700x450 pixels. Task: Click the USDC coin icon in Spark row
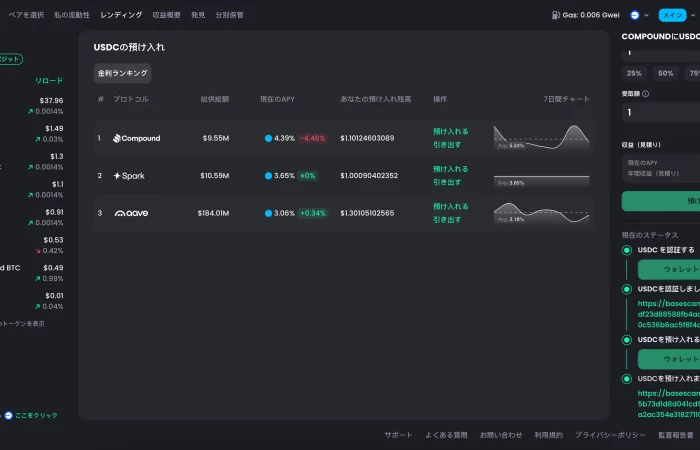[268, 176]
